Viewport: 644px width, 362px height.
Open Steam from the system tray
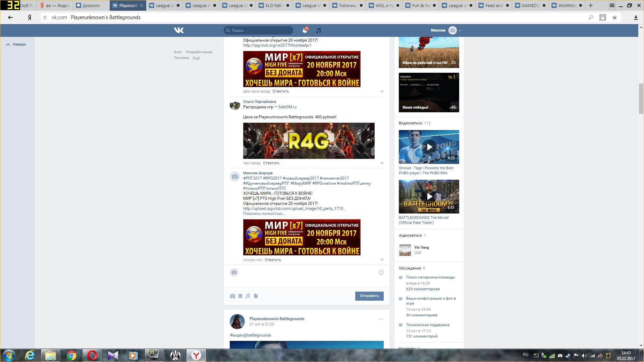click(x=568, y=356)
